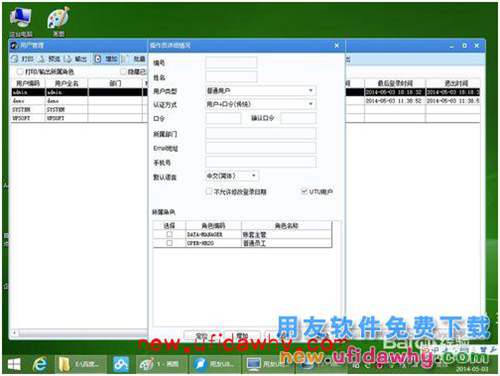The width and height of the screenshot is (500, 376).
Task: Click the 最后登录时间 column header
Action: 395,83
